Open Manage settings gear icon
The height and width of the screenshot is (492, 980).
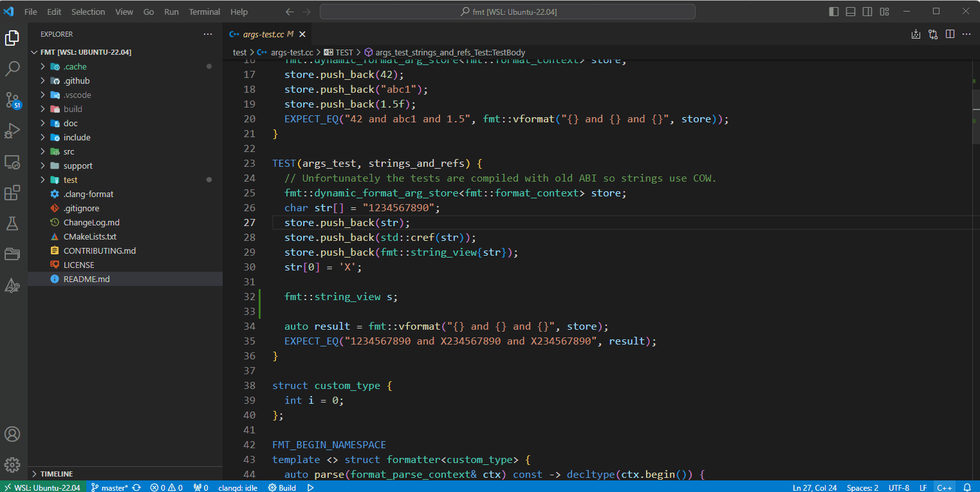coord(12,464)
